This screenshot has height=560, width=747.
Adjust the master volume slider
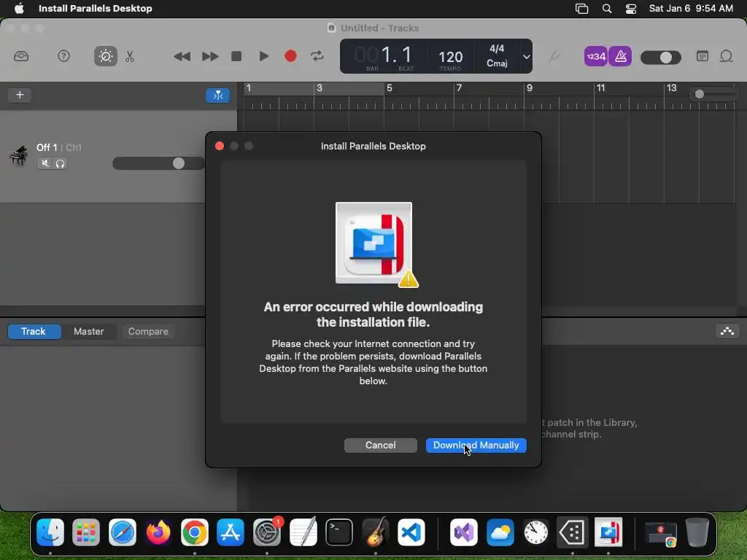[660, 58]
